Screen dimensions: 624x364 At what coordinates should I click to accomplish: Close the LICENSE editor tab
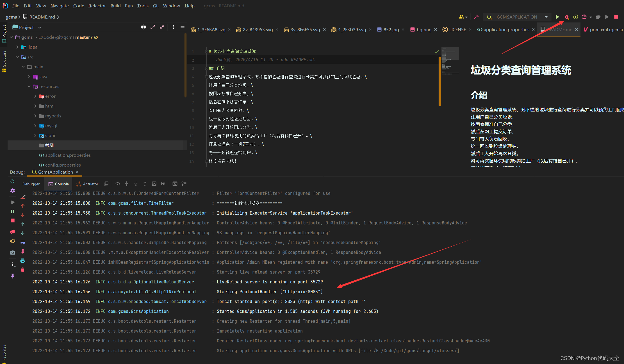point(470,29)
